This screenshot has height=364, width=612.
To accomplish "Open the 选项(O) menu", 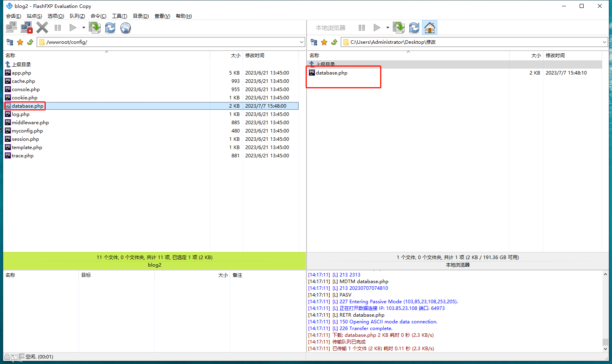I will tap(56, 16).
